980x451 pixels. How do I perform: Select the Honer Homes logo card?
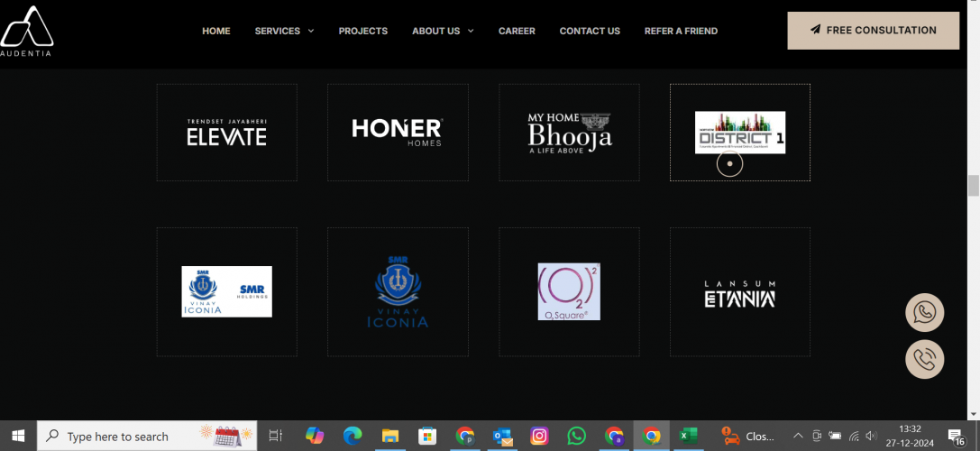(x=398, y=133)
